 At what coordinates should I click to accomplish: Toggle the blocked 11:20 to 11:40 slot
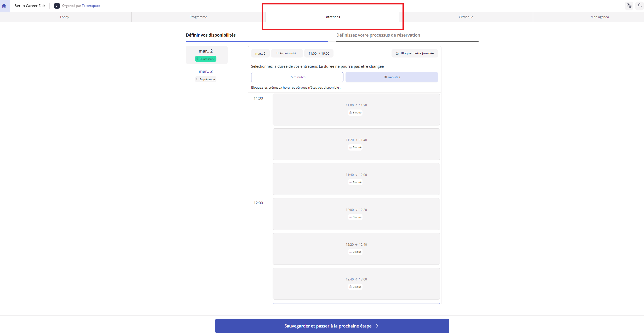(356, 144)
